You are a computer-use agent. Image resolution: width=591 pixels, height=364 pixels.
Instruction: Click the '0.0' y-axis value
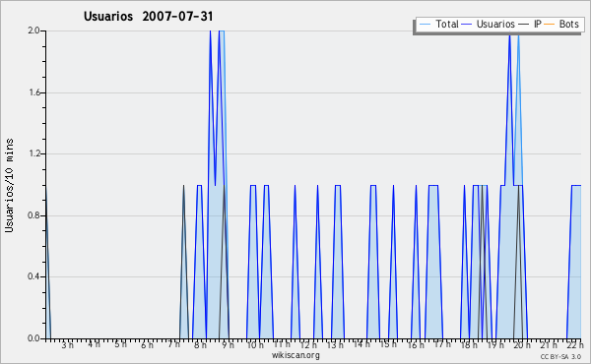(x=33, y=338)
